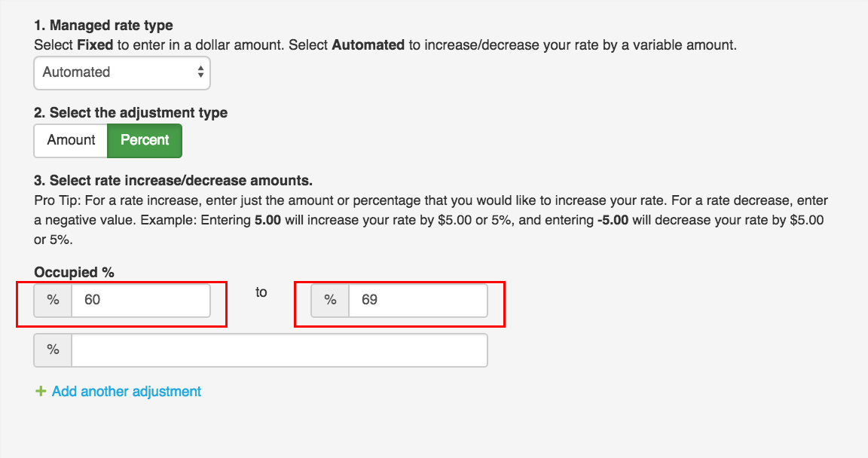The height and width of the screenshot is (458, 868).
Task: Click the % prefix on the 60 field
Action: click(52, 299)
